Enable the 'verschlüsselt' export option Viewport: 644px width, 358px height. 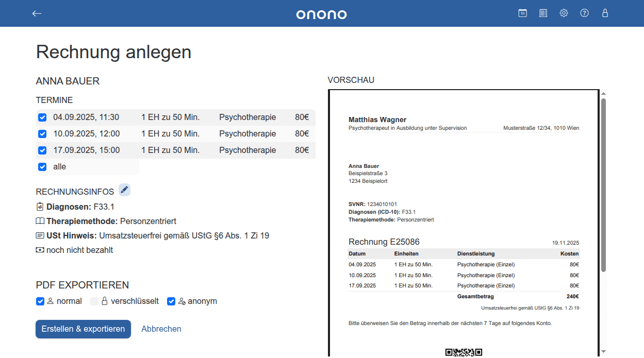click(94, 301)
